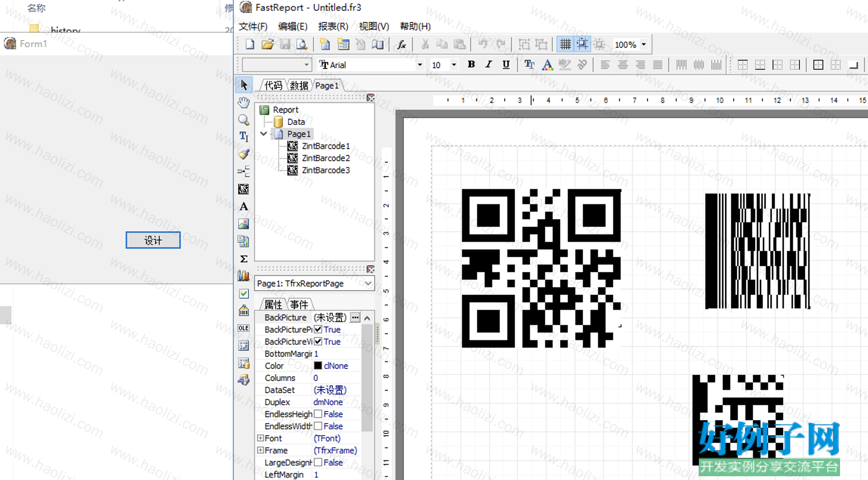Image resolution: width=868 pixels, height=480 pixels.
Task: Select the QR code barcode on the page
Action: point(541,268)
